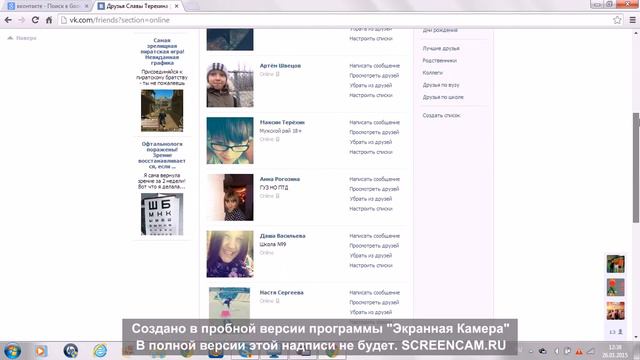Open the ophthalmologists ad title
The image size is (640, 360).
[x=162, y=155]
